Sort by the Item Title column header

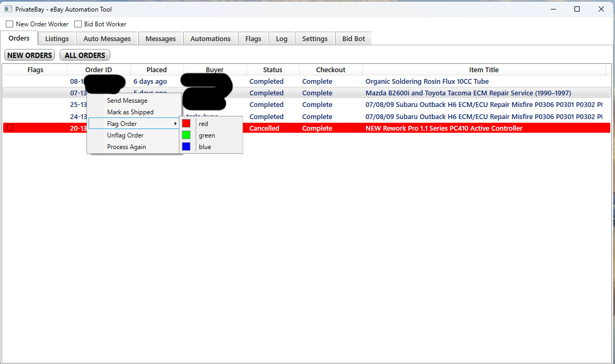tap(484, 70)
